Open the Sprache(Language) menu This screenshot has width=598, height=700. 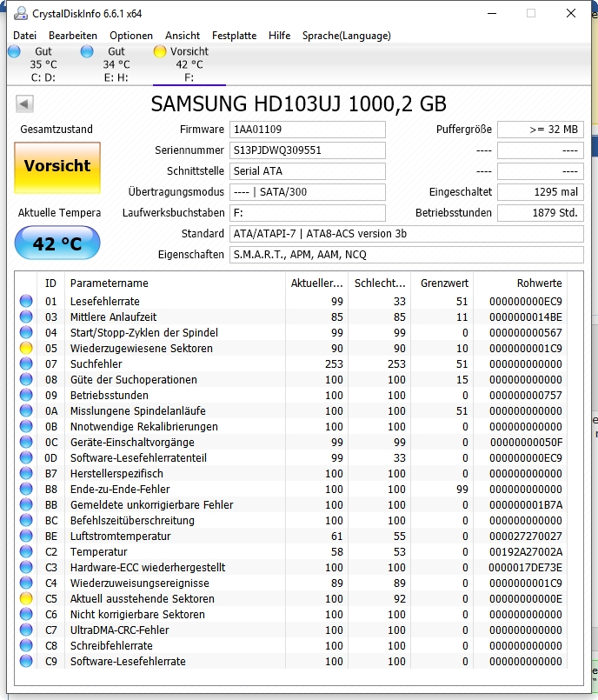point(346,36)
